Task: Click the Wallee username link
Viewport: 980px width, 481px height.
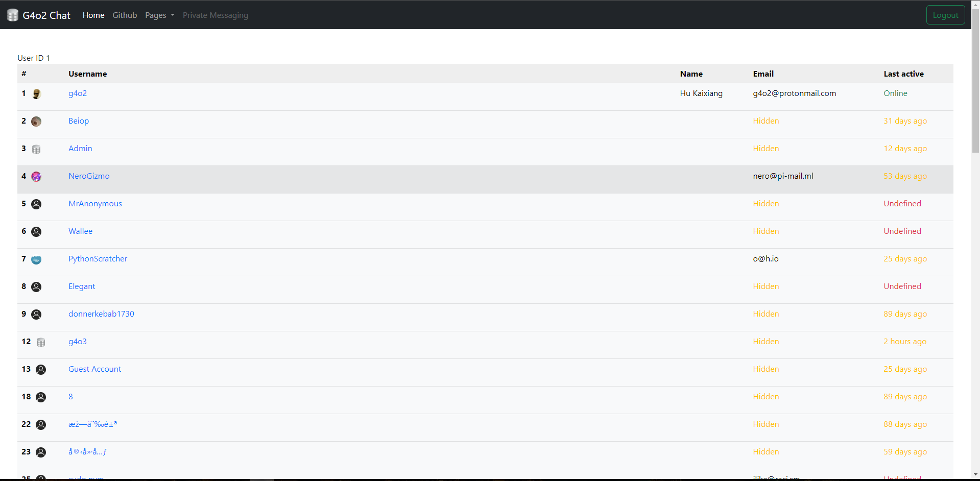Action: click(x=80, y=231)
